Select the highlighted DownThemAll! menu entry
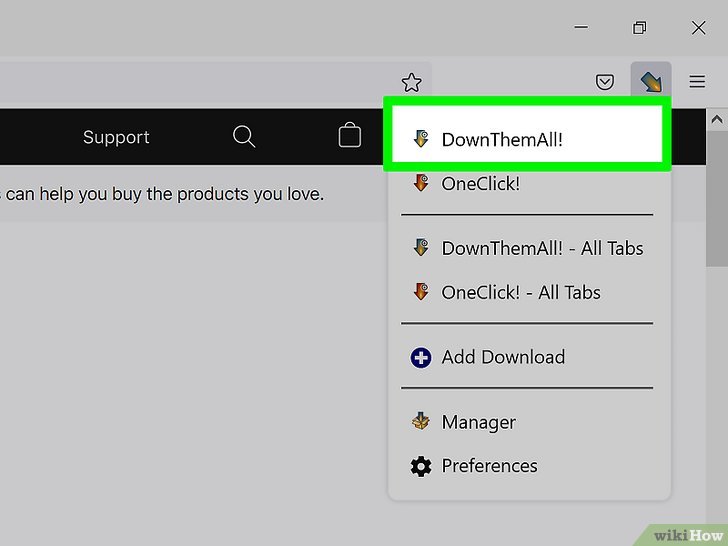Screen dimensions: 728x546 click(x=501, y=140)
